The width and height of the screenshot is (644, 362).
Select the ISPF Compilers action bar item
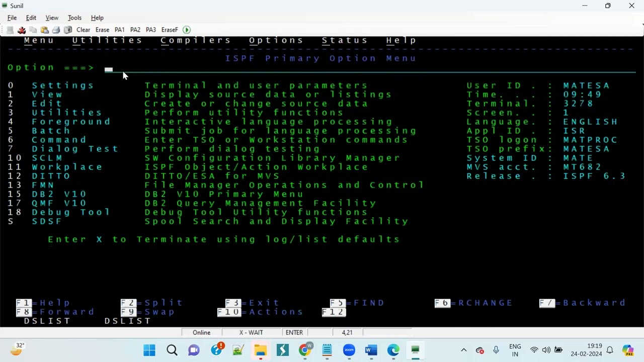click(x=196, y=40)
